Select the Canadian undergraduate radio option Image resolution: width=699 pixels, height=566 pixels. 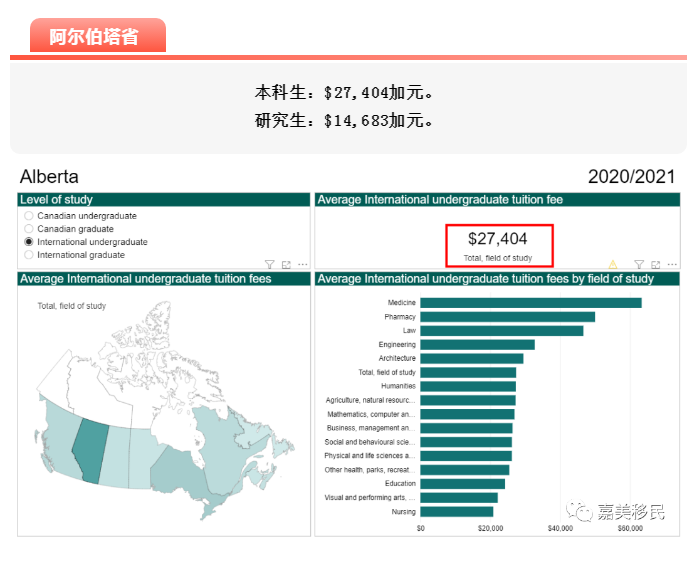click(29, 216)
